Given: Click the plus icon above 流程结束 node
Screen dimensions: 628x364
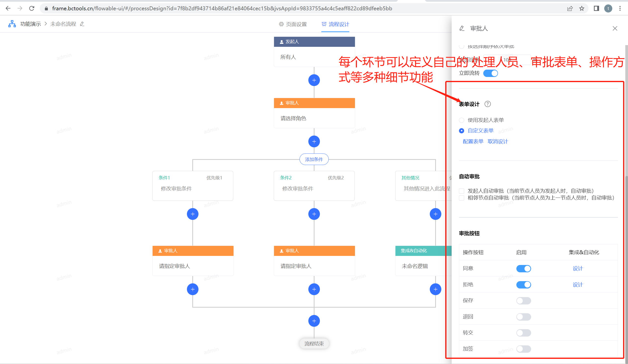Looking at the screenshot, I should click(314, 321).
